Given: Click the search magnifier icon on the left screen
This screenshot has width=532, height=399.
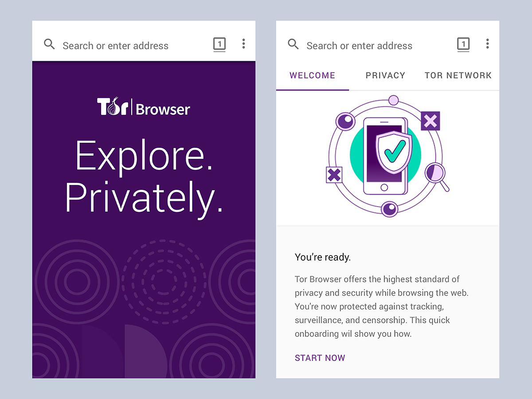Looking at the screenshot, I should (x=49, y=44).
